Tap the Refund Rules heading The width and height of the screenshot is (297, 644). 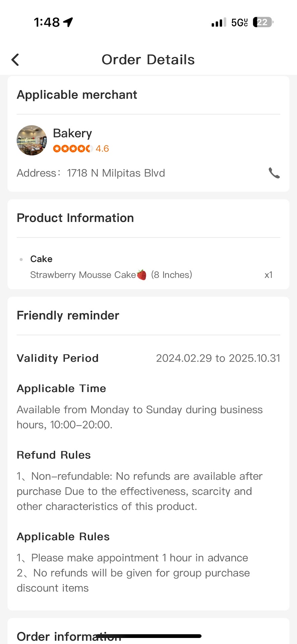[54, 455]
